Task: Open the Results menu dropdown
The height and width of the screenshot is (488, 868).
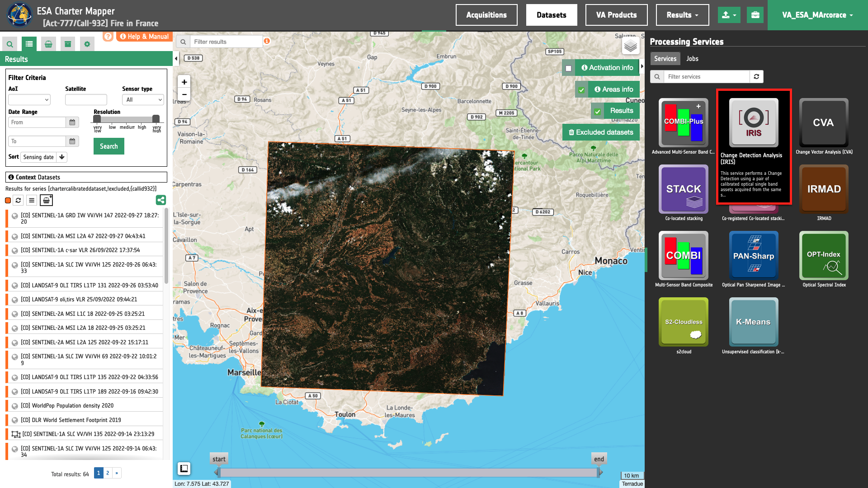Action: click(682, 15)
